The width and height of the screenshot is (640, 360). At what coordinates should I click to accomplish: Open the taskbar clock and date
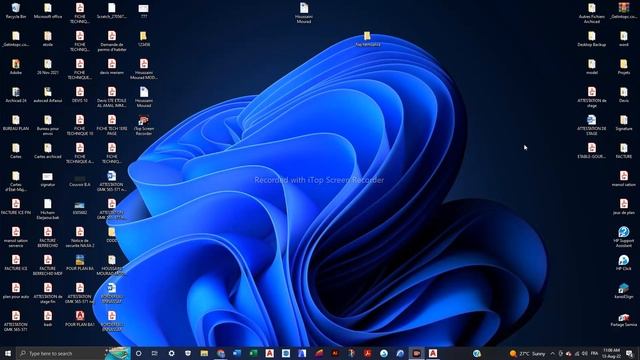pyautogui.click(x=611, y=353)
